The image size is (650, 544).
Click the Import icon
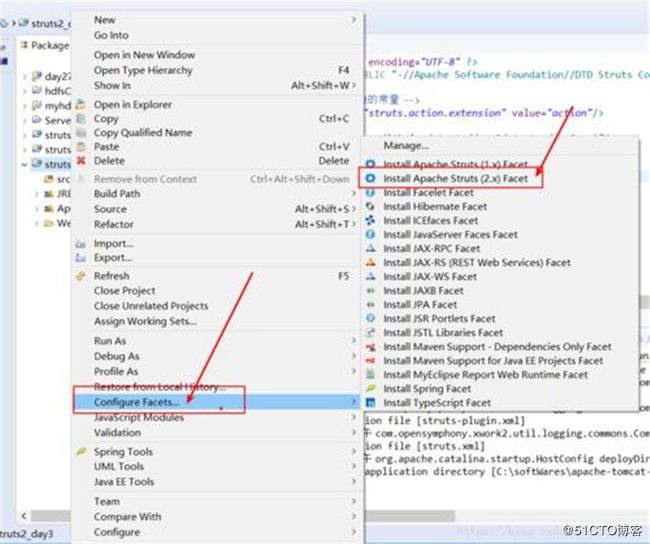click(80, 244)
